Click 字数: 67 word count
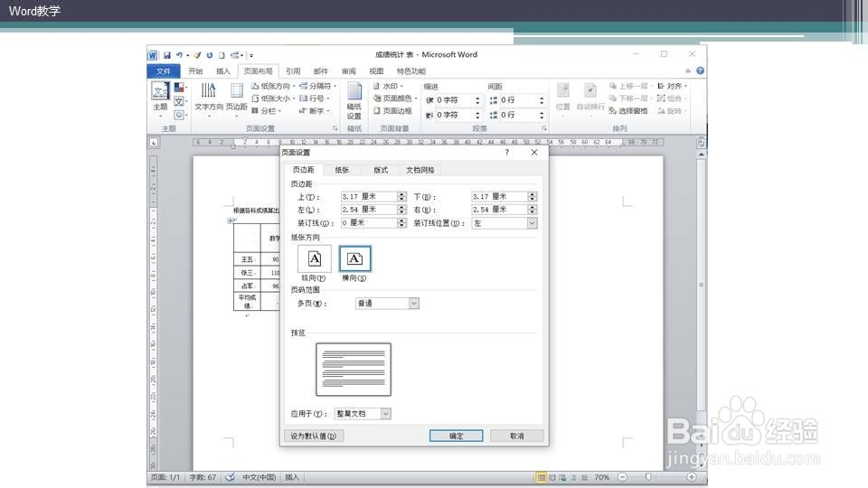 (203, 477)
